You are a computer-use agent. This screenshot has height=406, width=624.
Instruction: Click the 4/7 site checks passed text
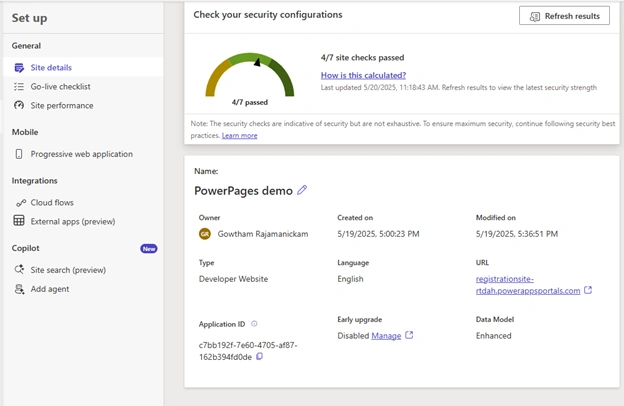(x=362, y=58)
